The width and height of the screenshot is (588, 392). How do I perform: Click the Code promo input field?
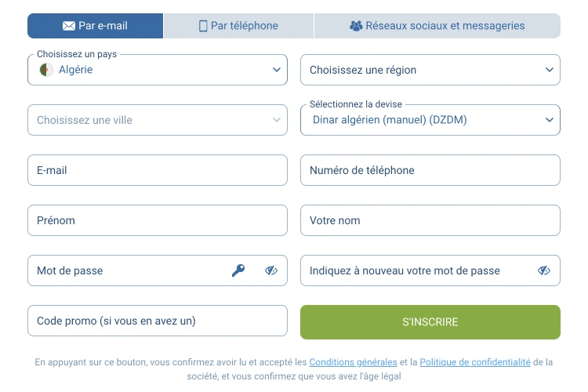point(157,321)
